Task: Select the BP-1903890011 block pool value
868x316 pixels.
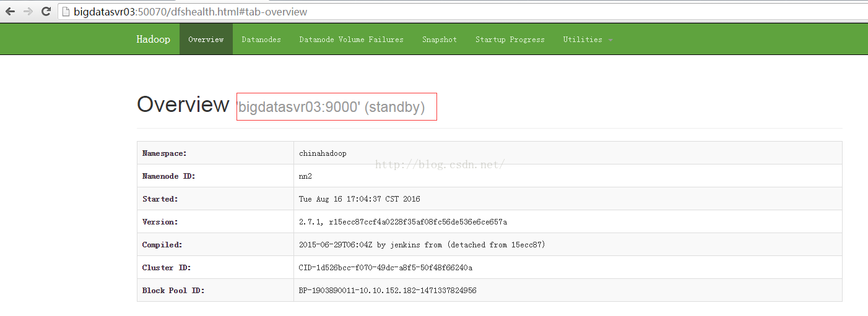Action: 388,290
